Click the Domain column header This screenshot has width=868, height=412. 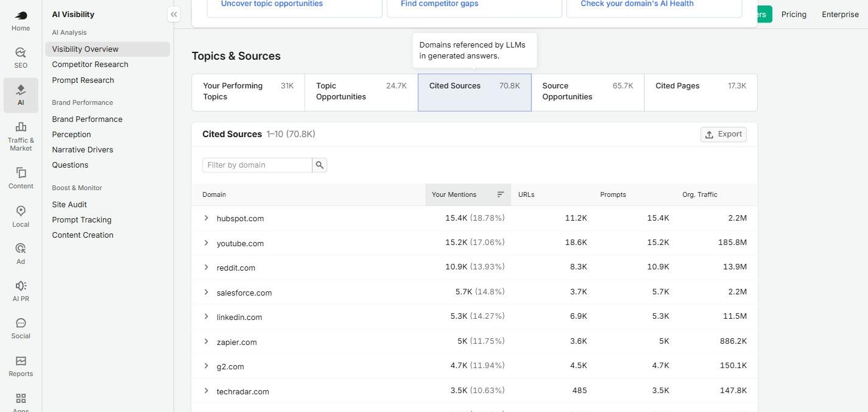point(214,194)
